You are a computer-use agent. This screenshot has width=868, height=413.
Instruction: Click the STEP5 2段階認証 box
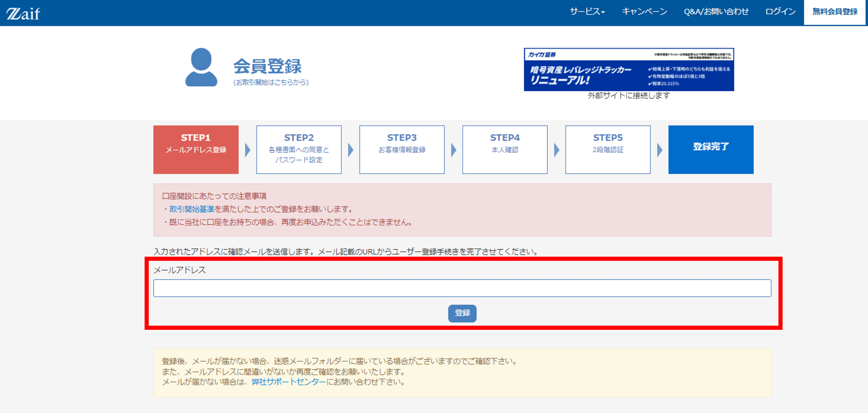pyautogui.click(x=608, y=149)
